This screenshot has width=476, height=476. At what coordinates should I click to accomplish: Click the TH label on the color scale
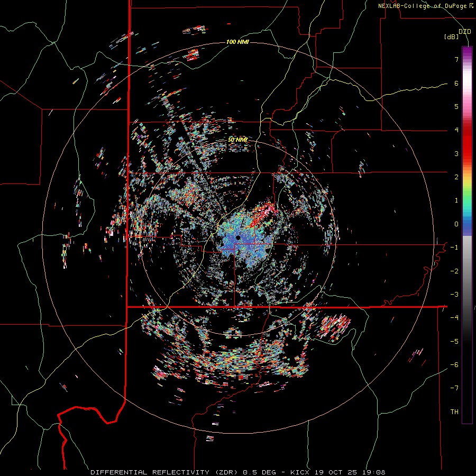(454, 412)
